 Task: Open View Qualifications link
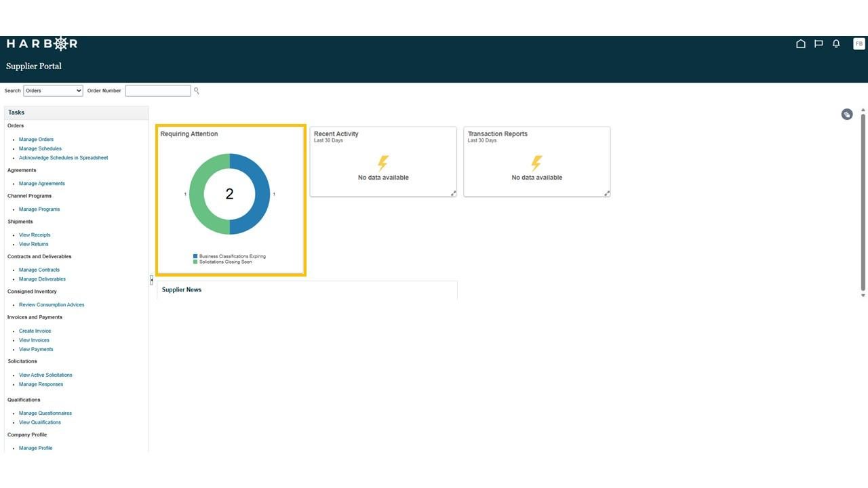[40, 422]
